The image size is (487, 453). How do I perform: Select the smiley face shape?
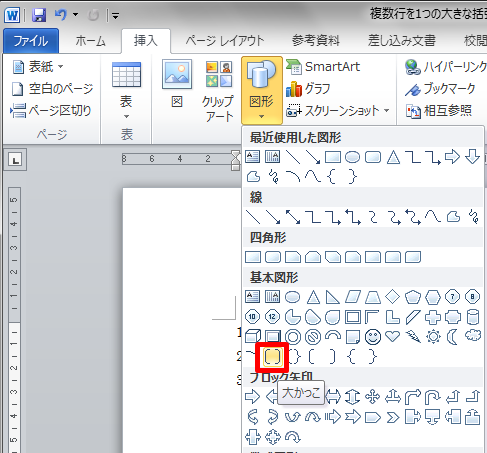[x=373, y=337]
